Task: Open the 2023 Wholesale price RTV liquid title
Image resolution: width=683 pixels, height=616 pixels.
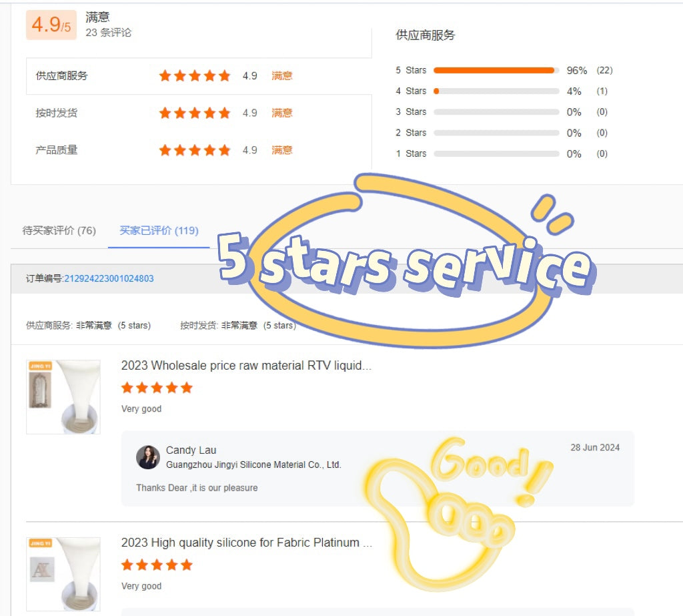Action: (x=246, y=365)
